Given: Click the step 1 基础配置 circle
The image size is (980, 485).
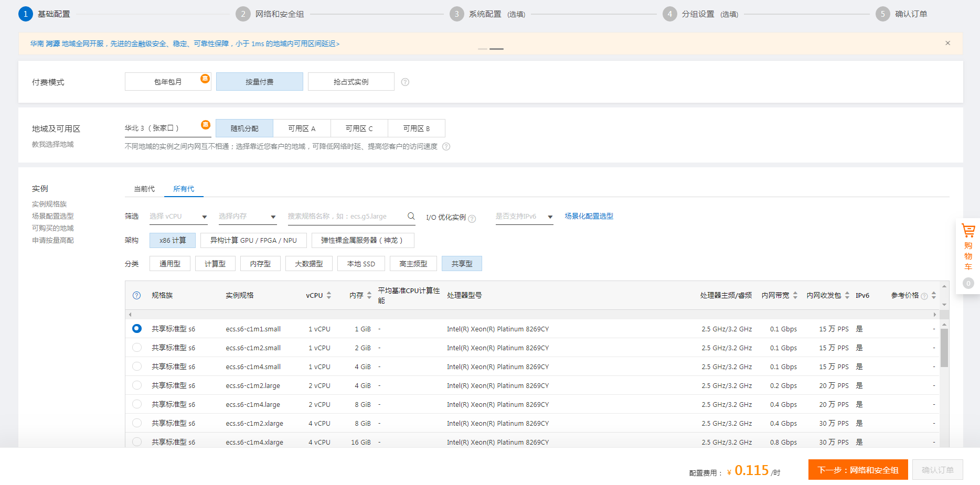Looking at the screenshot, I should coord(25,14).
